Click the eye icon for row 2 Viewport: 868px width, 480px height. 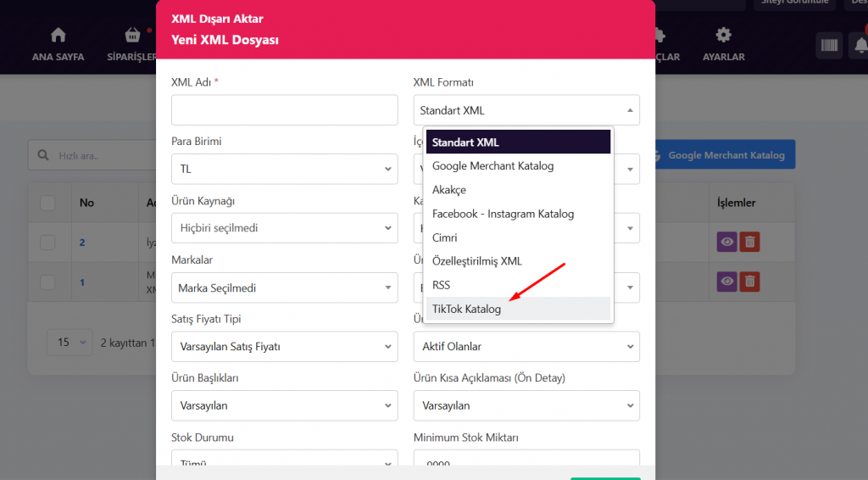(727, 242)
